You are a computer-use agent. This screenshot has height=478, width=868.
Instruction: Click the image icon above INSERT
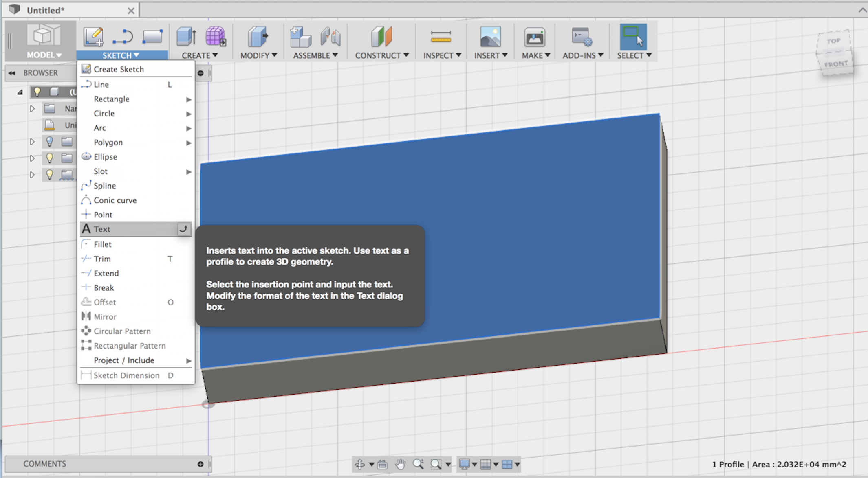click(x=490, y=36)
